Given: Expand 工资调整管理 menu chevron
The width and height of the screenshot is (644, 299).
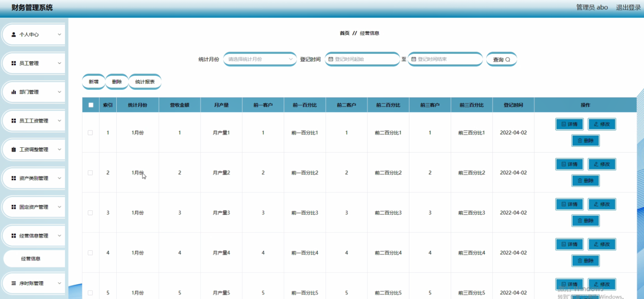Looking at the screenshot, I should (x=59, y=150).
